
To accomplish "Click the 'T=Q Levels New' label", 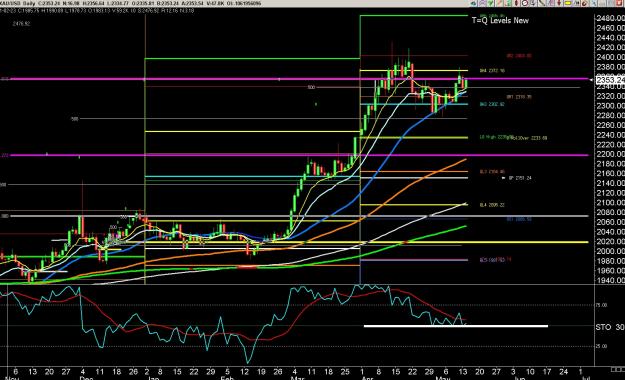I will (x=500, y=20).
